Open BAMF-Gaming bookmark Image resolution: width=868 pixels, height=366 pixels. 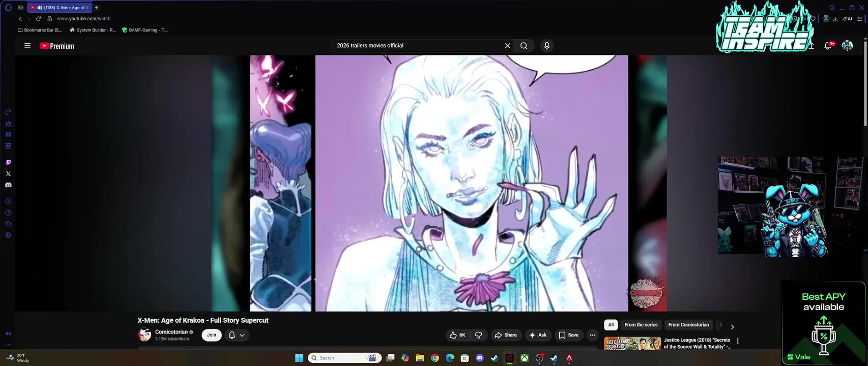pyautogui.click(x=145, y=30)
